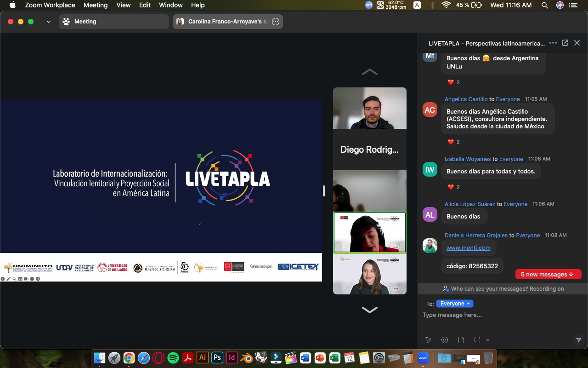Open Spotlight search in menu bar

545,5
